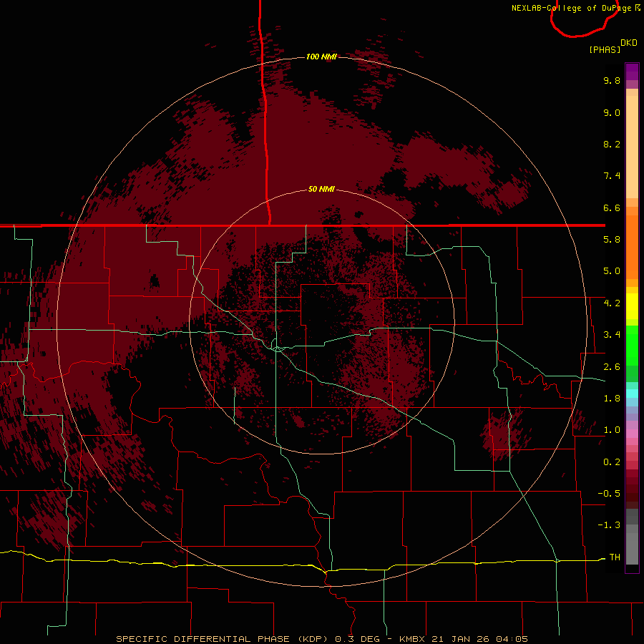Click the 9.0 value on the scale
Viewport: 644px width, 644px height.
[612, 112]
